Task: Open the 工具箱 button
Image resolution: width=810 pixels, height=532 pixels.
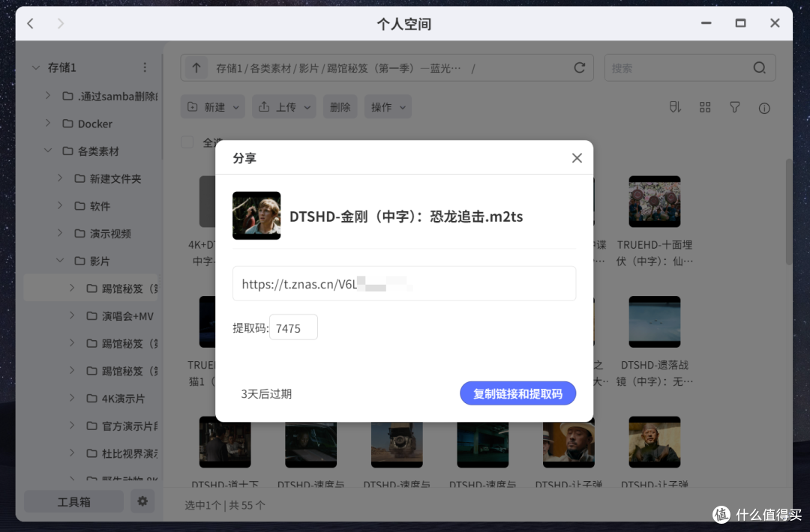Action: pos(73,501)
